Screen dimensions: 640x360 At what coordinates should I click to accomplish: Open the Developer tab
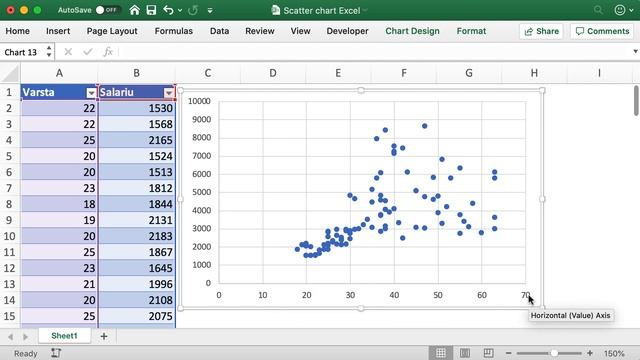coord(347,31)
